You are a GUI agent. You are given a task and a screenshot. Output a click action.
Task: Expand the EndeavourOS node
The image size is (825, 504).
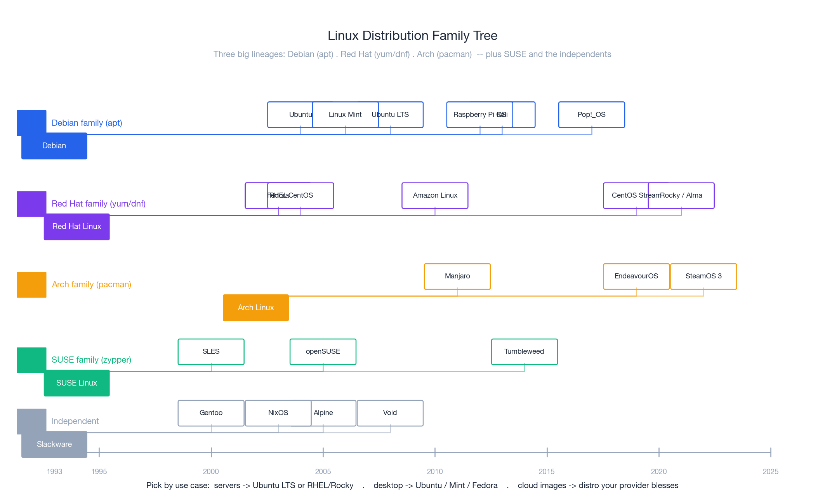636,276
